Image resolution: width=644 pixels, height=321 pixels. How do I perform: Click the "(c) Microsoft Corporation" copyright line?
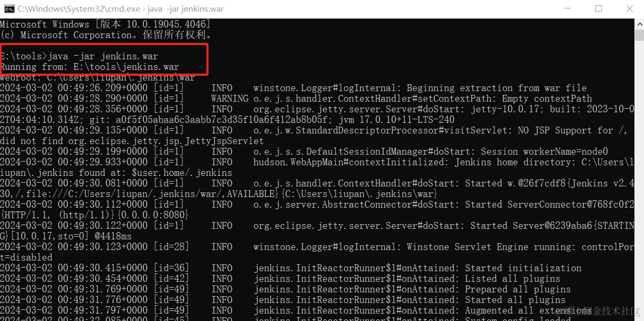coord(106,35)
